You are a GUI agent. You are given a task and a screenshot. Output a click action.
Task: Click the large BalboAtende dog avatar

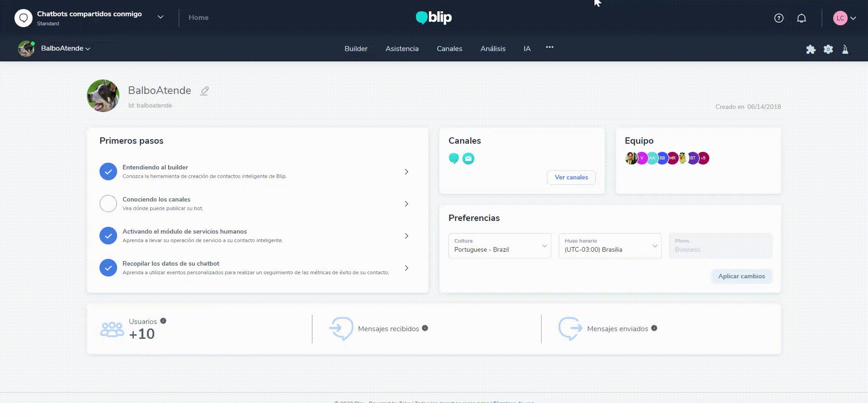click(103, 96)
